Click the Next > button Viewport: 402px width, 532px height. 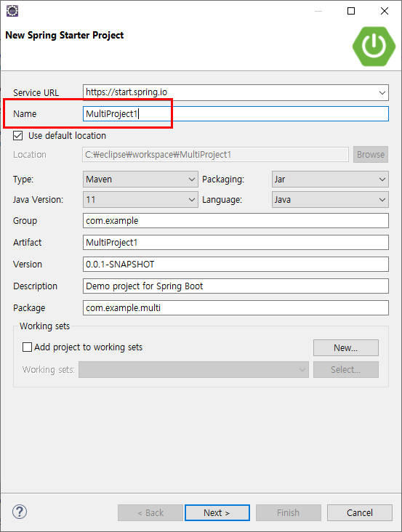217,512
